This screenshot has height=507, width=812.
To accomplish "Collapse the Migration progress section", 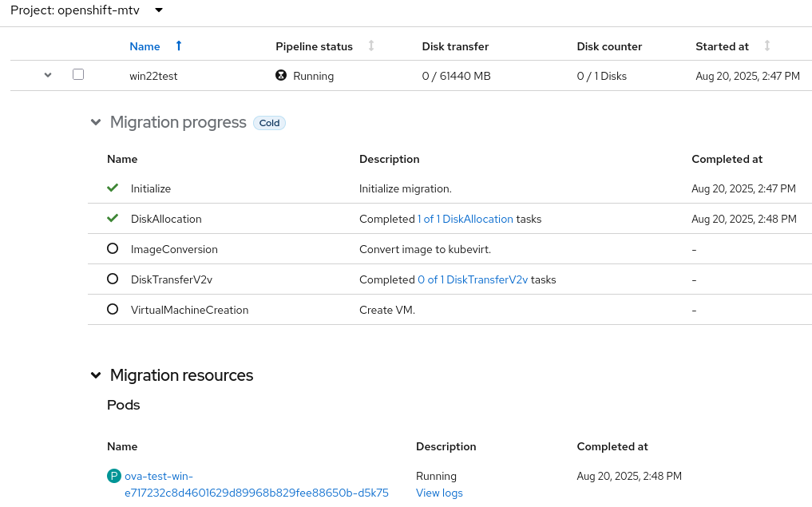I will 96,123.
